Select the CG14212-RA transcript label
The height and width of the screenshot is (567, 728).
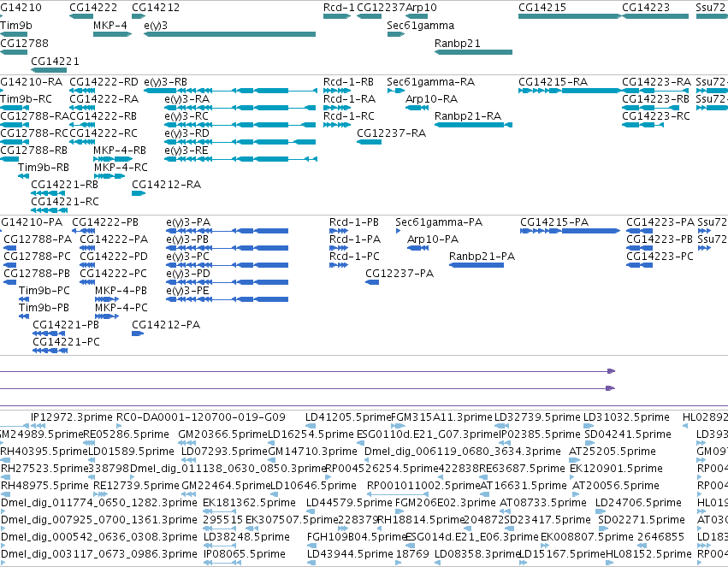click(167, 185)
